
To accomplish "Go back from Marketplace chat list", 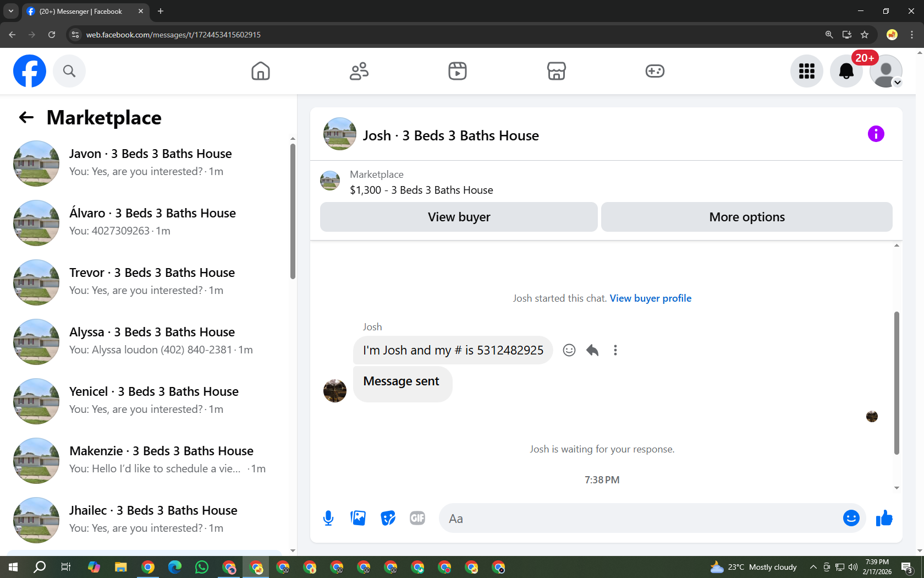I will click(x=26, y=117).
